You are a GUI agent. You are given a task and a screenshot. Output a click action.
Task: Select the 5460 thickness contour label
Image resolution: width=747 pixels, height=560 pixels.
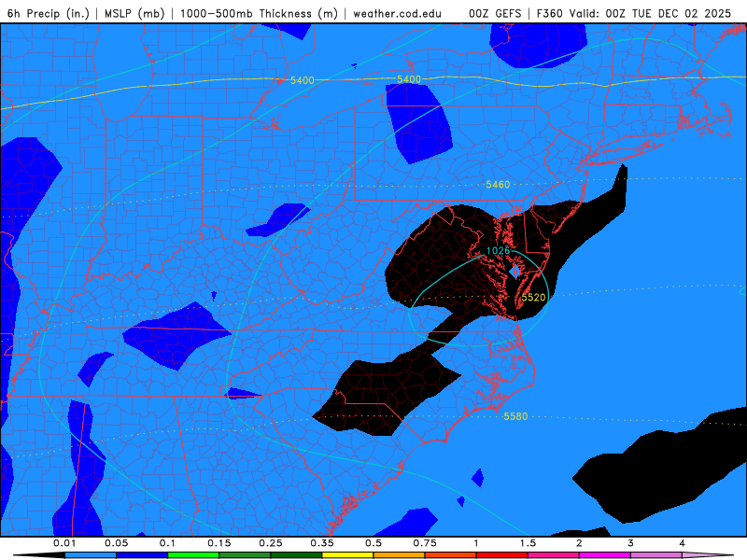click(x=498, y=184)
